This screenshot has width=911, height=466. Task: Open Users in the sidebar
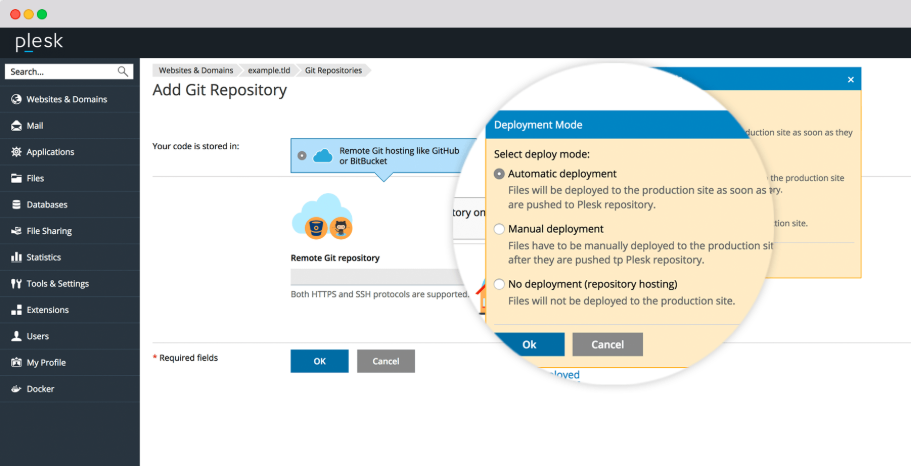pyautogui.click(x=70, y=336)
